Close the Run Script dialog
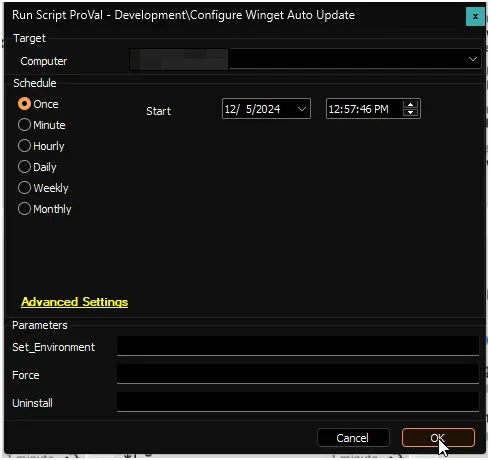The height and width of the screenshot is (460, 490). point(475,16)
